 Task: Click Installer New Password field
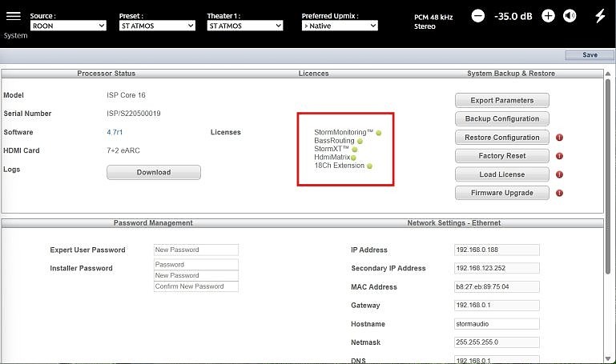(x=196, y=275)
